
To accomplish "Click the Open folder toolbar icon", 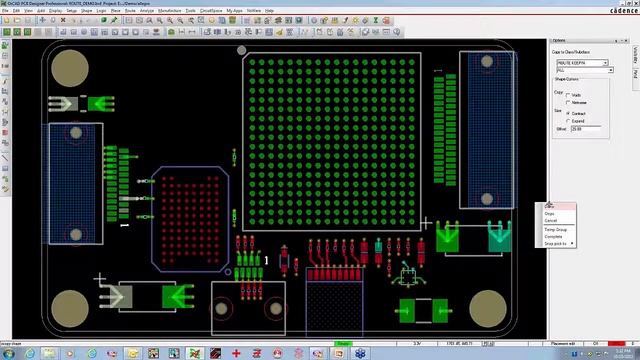I will (17, 20).
